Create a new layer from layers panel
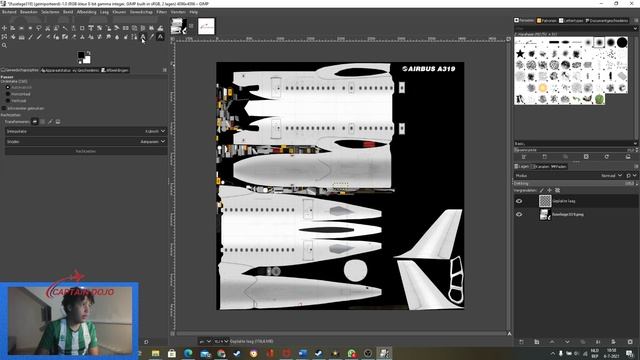The image size is (640, 360). [521, 342]
